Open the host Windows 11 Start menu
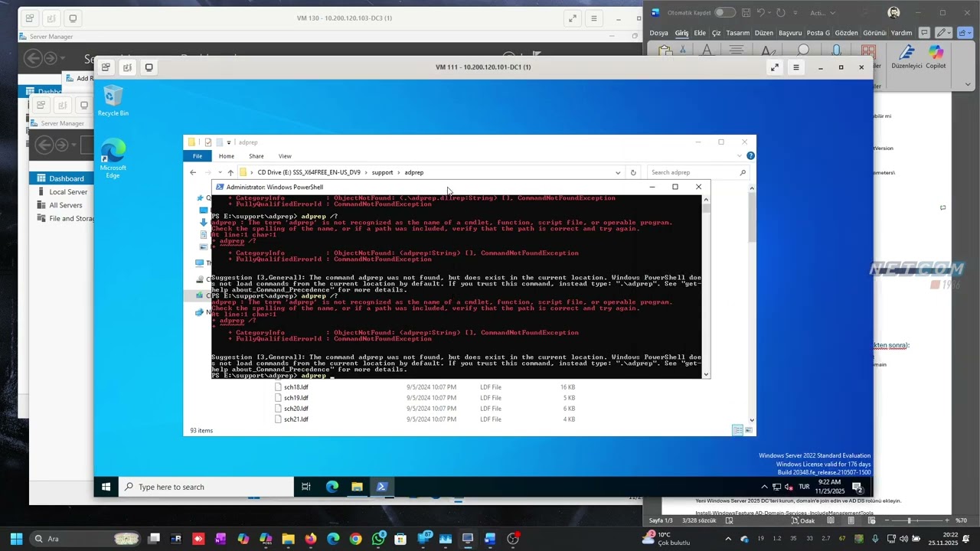This screenshot has width=980, height=551. click(16, 539)
